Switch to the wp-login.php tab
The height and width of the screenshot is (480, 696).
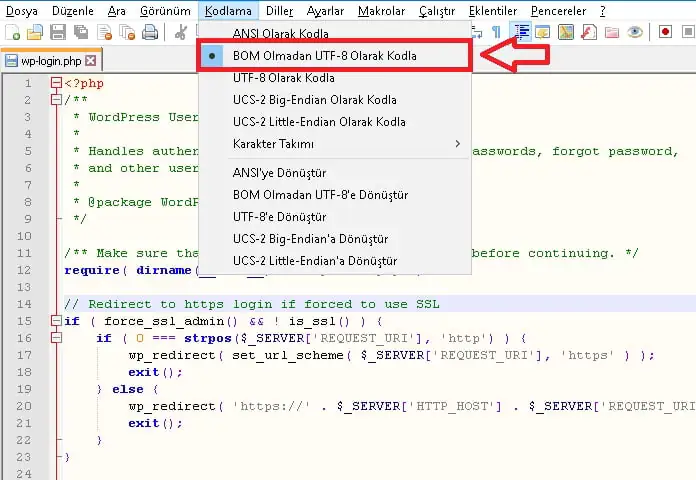coord(44,61)
